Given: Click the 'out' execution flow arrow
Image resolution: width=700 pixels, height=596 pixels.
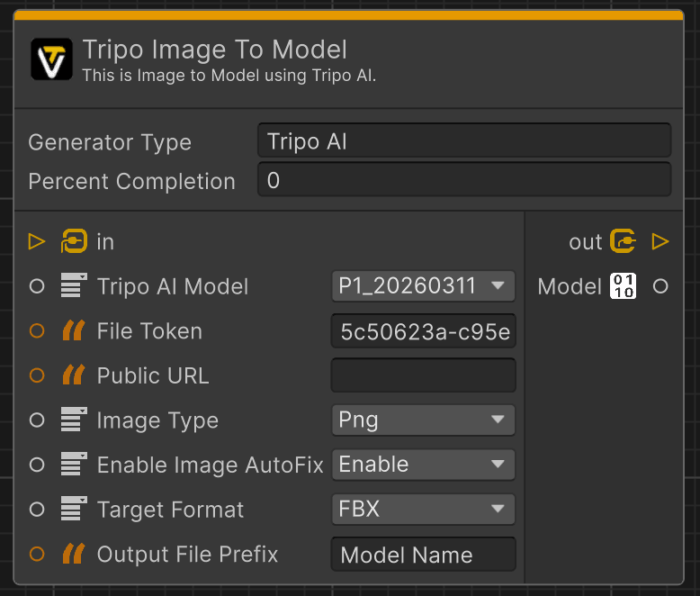Looking at the screenshot, I should pyautogui.click(x=660, y=241).
